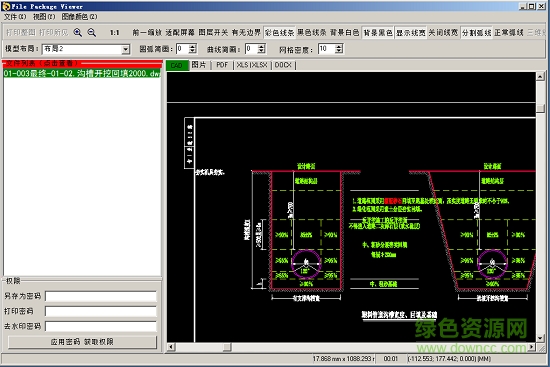The width and height of the screenshot is (550, 367).
Task: Click the 中、粗砂基础 label in drawing
Action: tap(383, 284)
